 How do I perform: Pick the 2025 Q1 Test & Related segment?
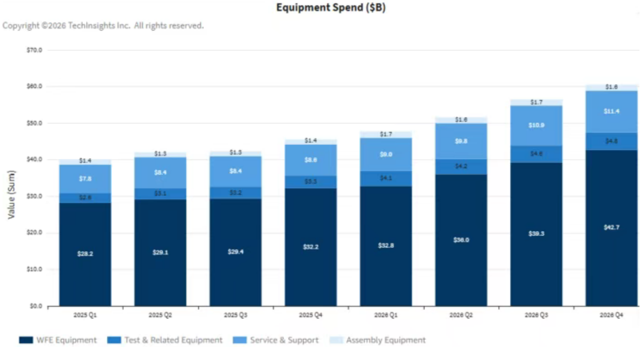[x=85, y=198]
